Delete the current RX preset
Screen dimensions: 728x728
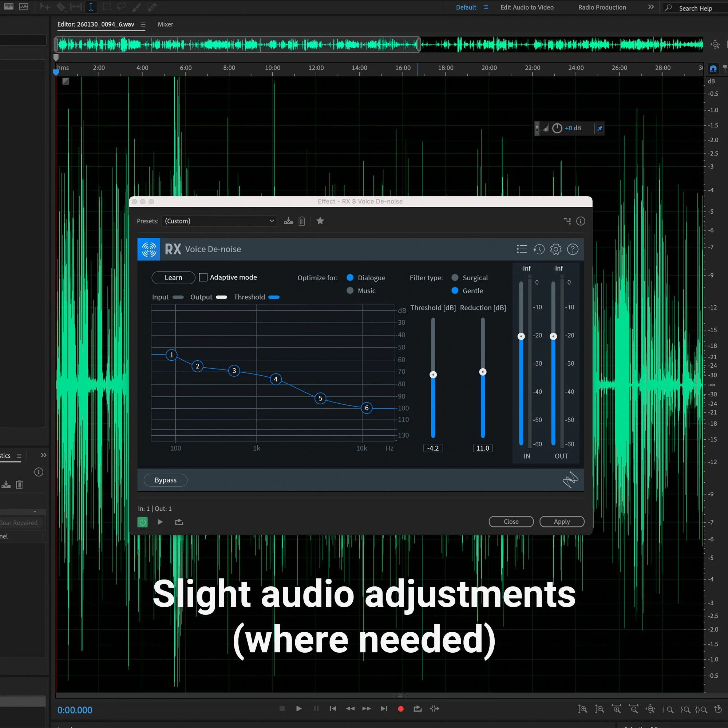tap(301, 221)
